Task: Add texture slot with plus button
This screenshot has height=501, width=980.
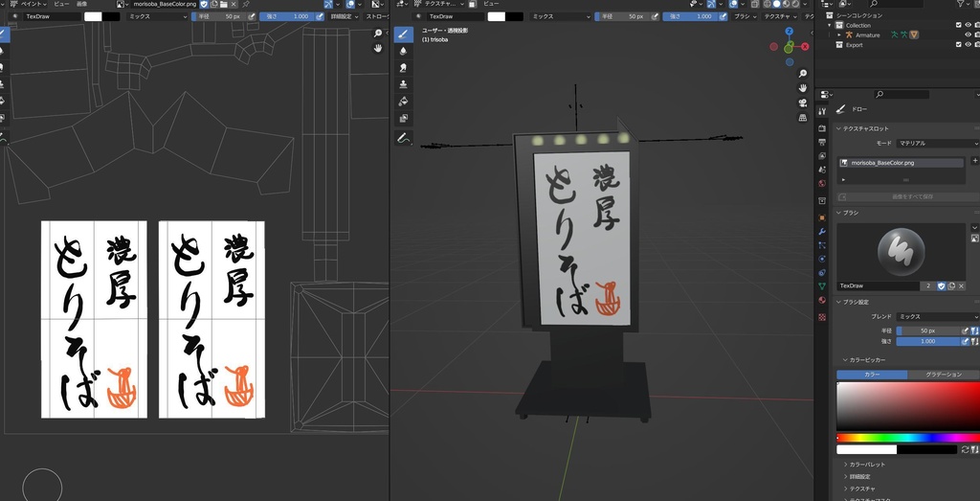Action: 975,161
